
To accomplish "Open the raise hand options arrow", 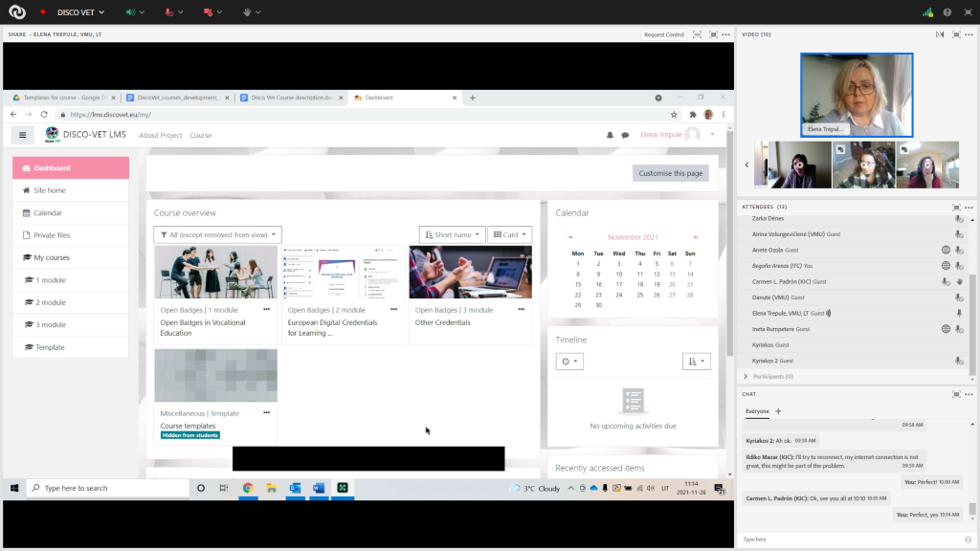I will point(259,12).
